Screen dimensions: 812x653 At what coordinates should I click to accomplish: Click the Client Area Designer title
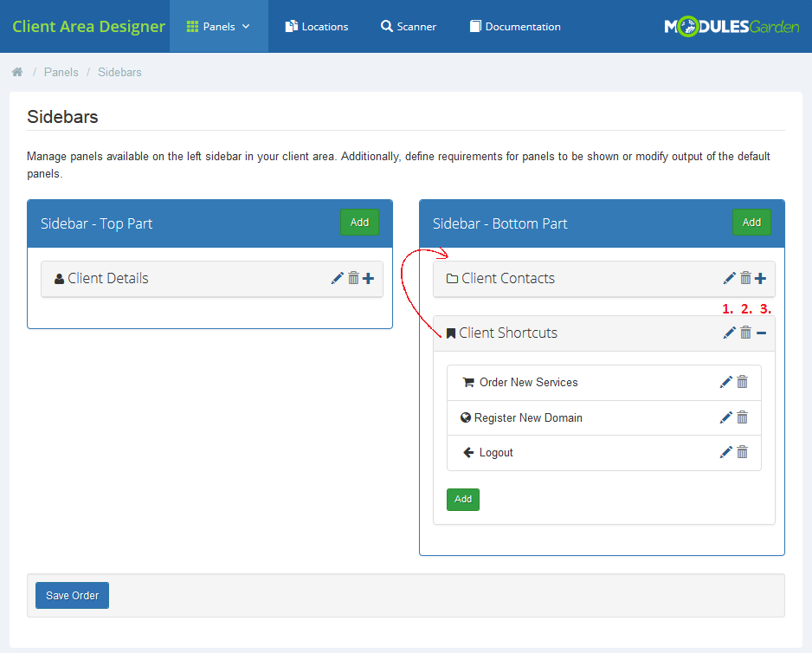88,27
